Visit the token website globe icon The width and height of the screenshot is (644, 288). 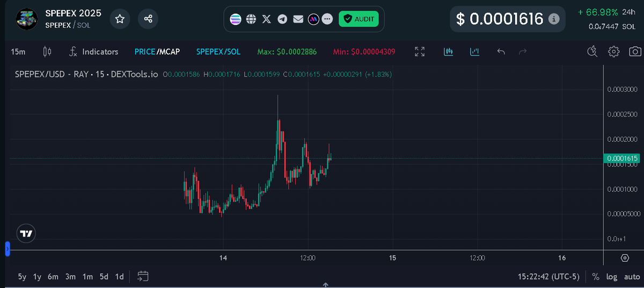(x=251, y=19)
